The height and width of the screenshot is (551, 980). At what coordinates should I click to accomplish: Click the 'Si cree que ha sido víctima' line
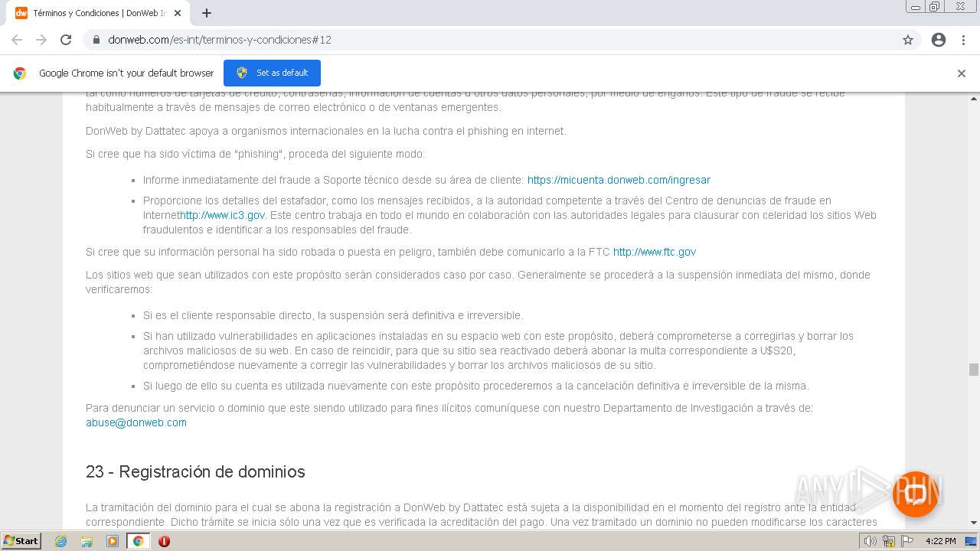pyautogui.click(x=255, y=154)
